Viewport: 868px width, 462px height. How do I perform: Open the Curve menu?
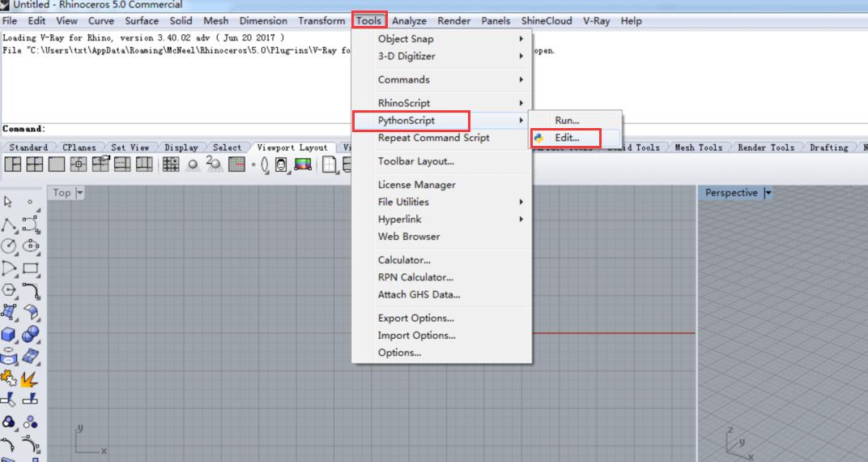click(x=100, y=20)
